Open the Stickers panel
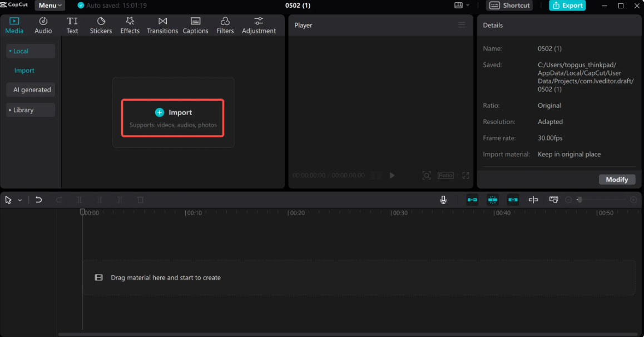 tap(101, 24)
